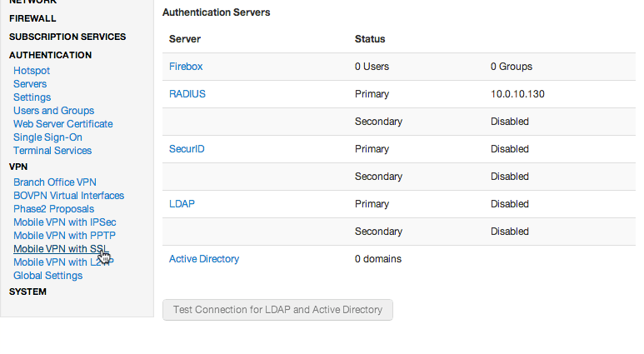Configure the RADIUS authentication server

pyautogui.click(x=187, y=94)
